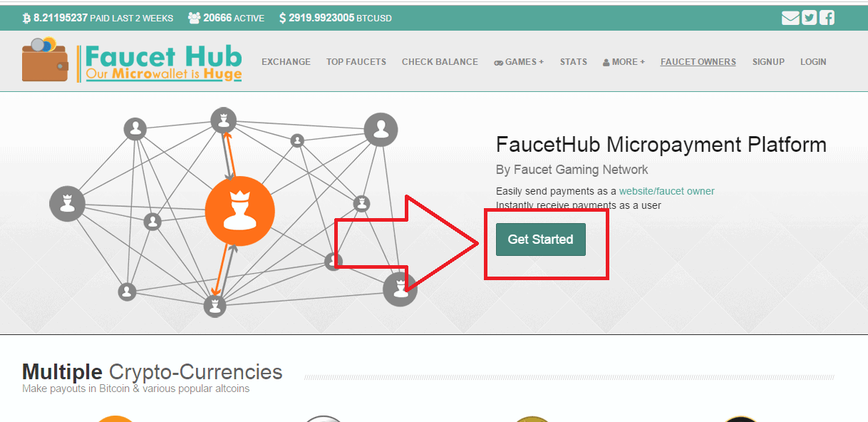Click 'Make payouts in Bitcoin & various popular altcoins'
868x422 pixels.
point(135,388)
